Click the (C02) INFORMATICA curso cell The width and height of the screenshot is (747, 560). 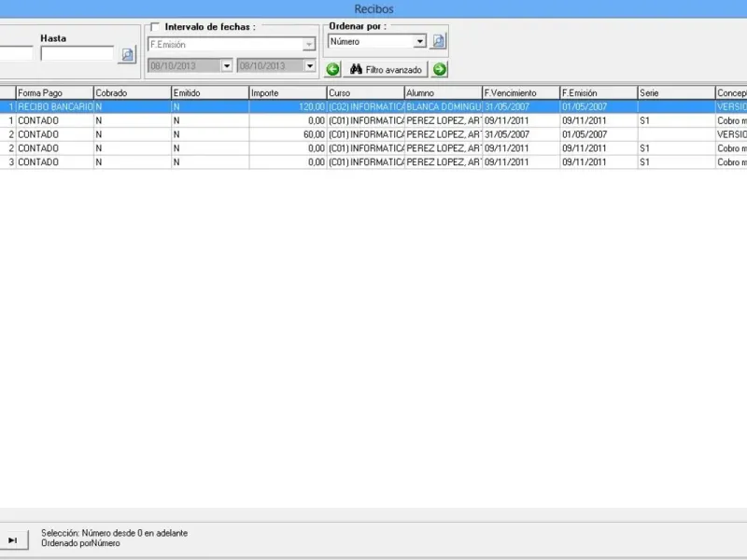365,106
